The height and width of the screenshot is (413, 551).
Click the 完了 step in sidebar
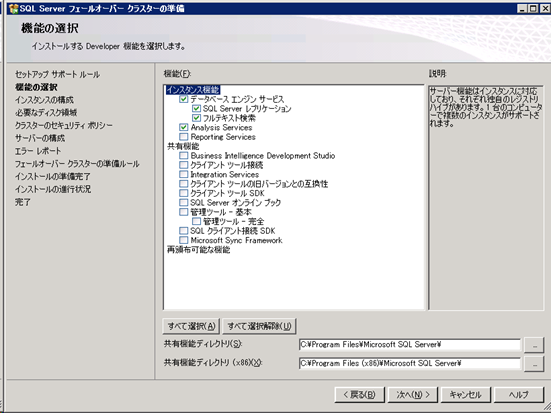[23, 202]
